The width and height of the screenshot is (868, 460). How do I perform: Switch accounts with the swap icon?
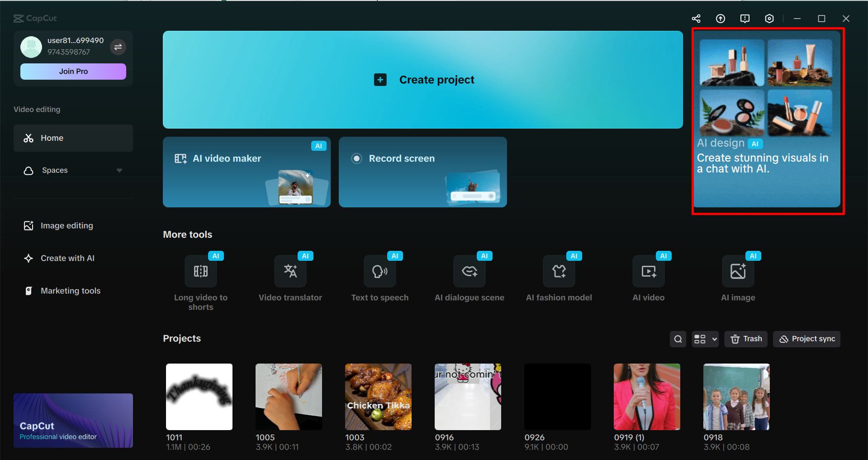[x=118, y=47]
